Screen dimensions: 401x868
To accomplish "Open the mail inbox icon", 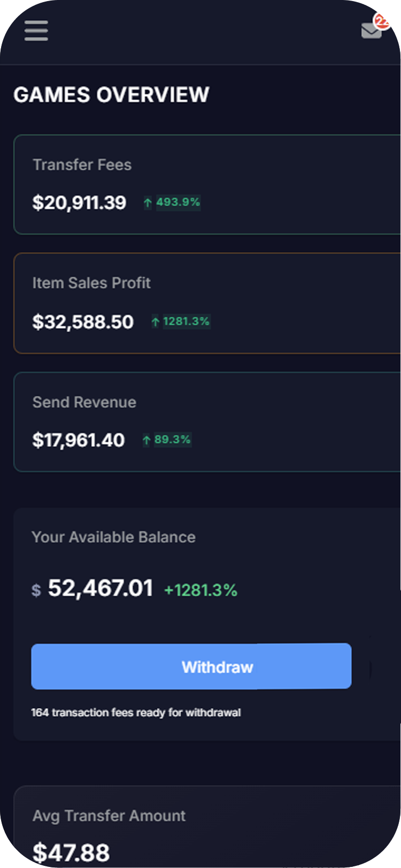I will click(372, 31).
